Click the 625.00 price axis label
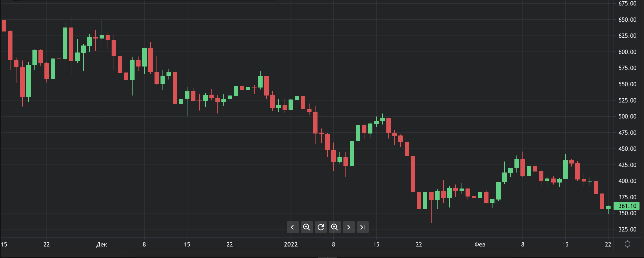Screen dimensions: 644x258 pos(627,36)
